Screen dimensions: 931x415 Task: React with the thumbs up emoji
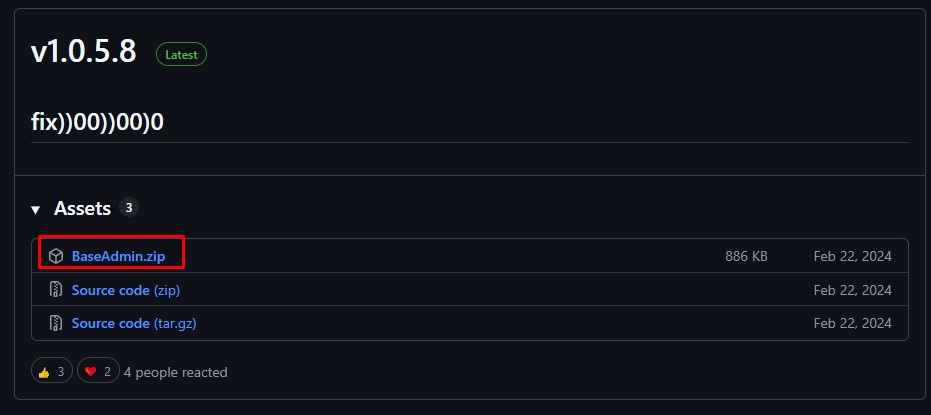(x=44, y=372)
